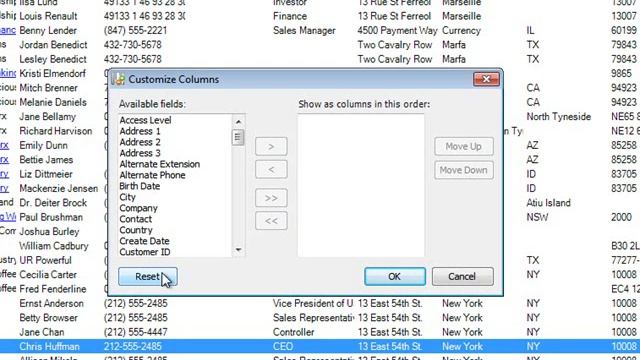The image size is (640, 360).
Task: Select the Country field
Action: point(136,230)
